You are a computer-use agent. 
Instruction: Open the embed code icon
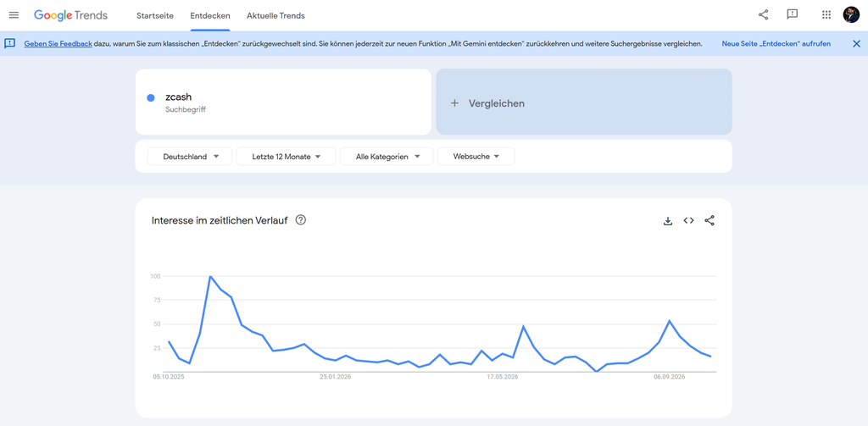tap(688, 220)
